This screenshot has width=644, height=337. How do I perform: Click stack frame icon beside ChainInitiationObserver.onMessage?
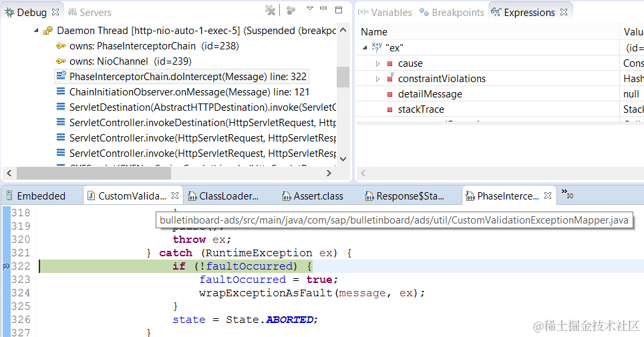(61, 91)
